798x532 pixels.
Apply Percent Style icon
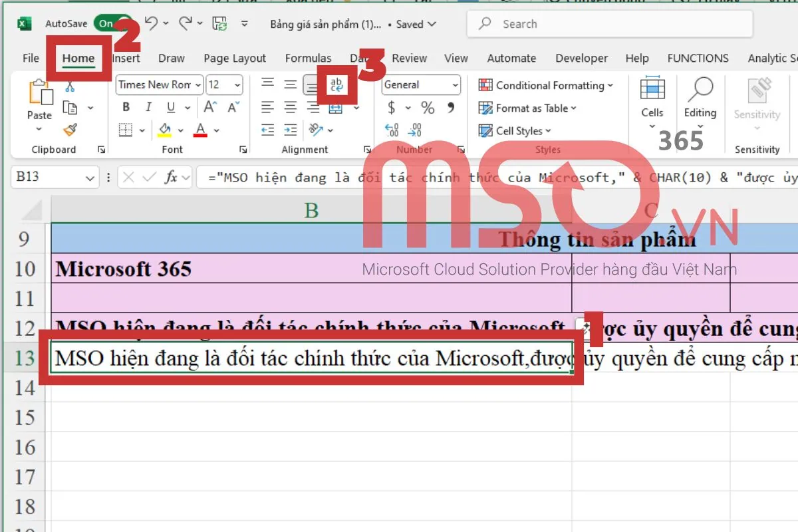coord(428,107)
